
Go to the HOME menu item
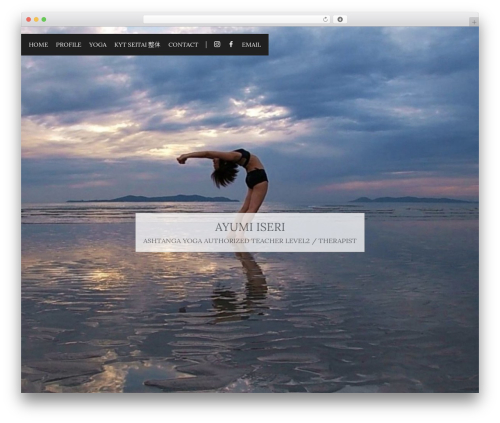[x=38, y=45]
